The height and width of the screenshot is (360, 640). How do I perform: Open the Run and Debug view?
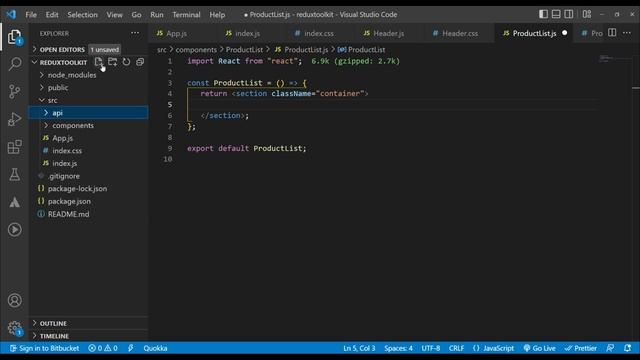[15, 119]
